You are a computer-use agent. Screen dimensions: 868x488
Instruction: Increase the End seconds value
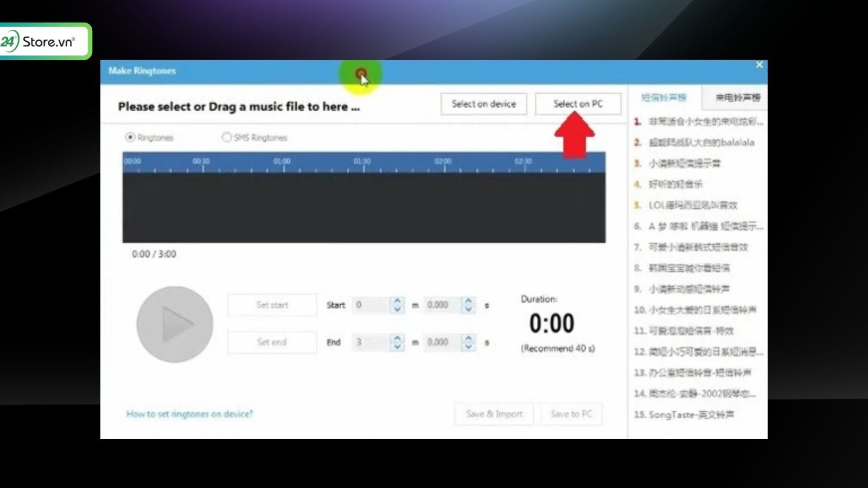coord(469,338)
